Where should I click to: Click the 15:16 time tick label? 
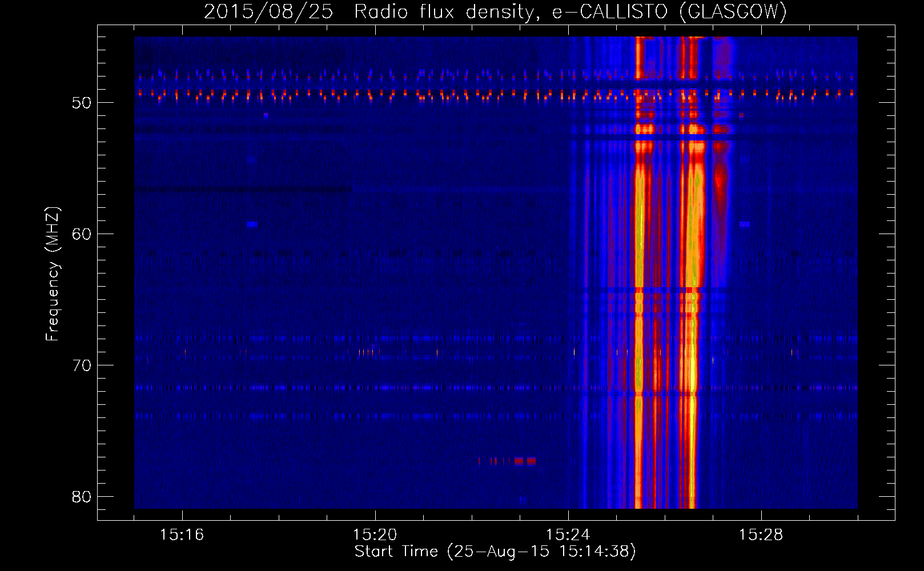click(x=182, y=535)
